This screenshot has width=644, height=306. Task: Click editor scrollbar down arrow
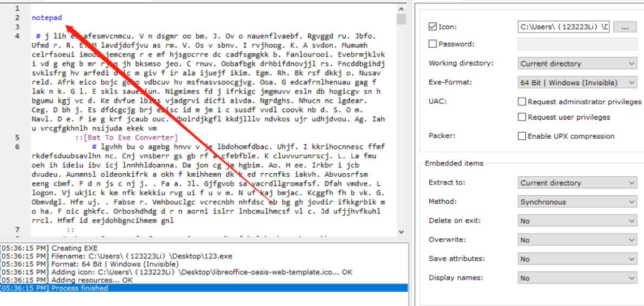(401, 232)
